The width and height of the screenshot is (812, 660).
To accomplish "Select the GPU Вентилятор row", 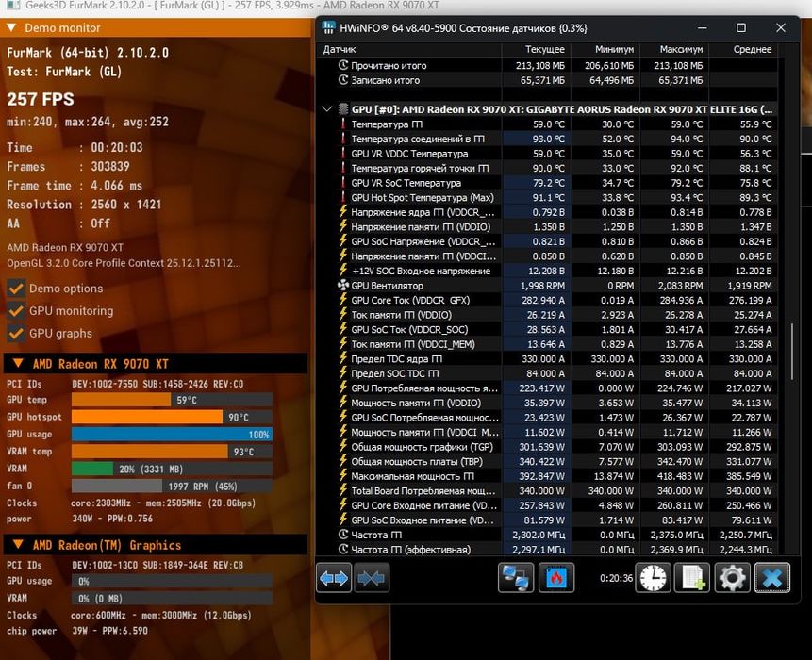I will 547,286.
